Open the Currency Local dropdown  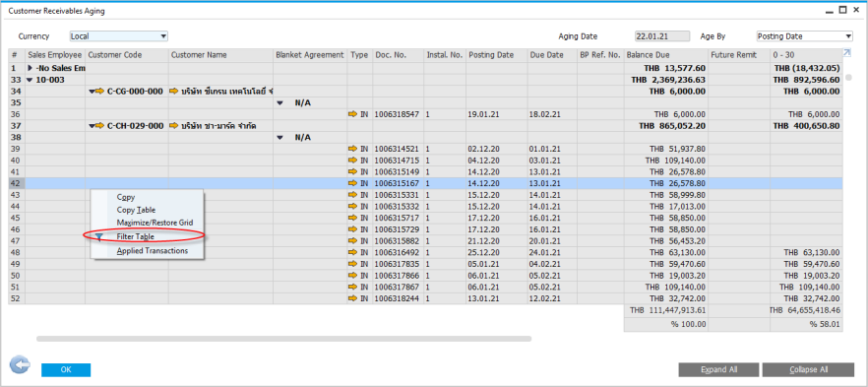click(163, 36)
